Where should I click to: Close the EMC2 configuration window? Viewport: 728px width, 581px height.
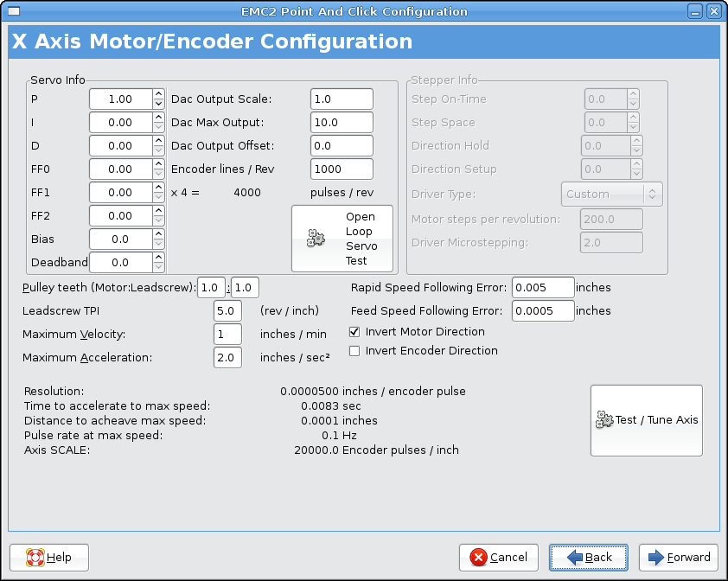point(714,11)
